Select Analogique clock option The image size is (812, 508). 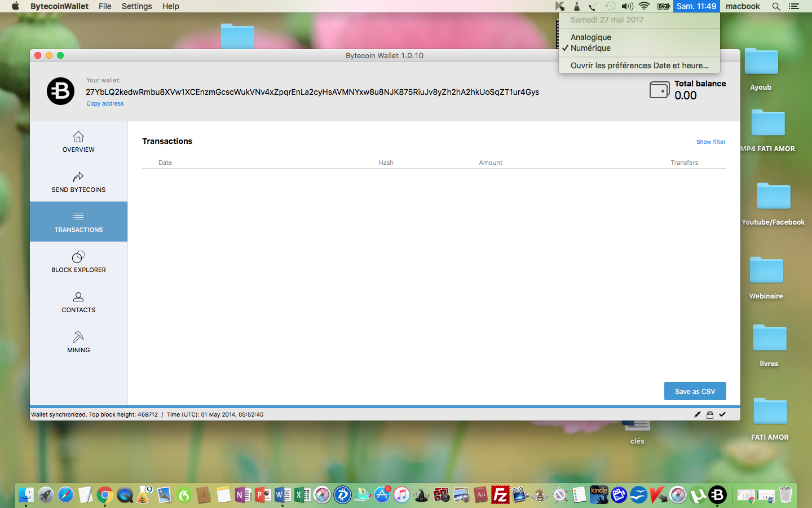(590, 37)
